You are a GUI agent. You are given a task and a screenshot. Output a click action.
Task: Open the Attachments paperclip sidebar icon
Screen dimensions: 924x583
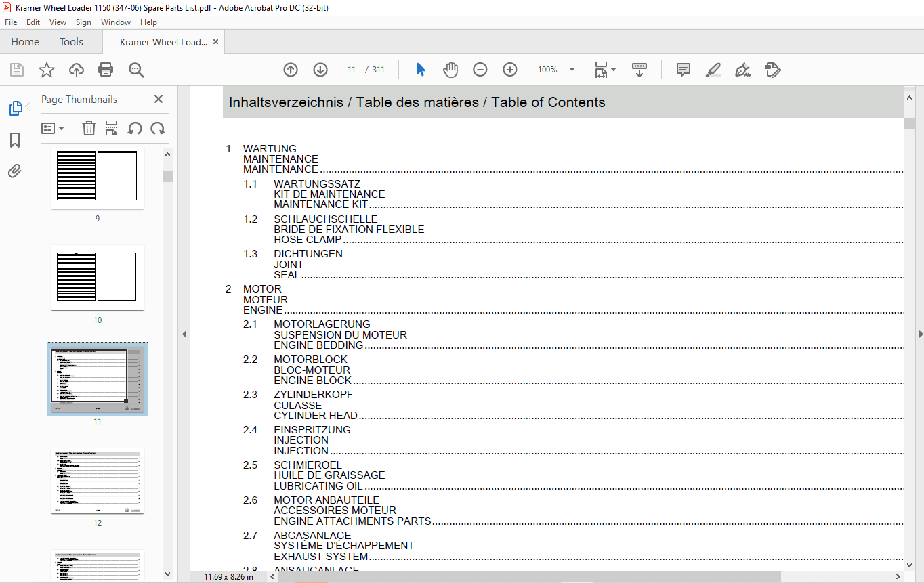click(x=15, y=171)
